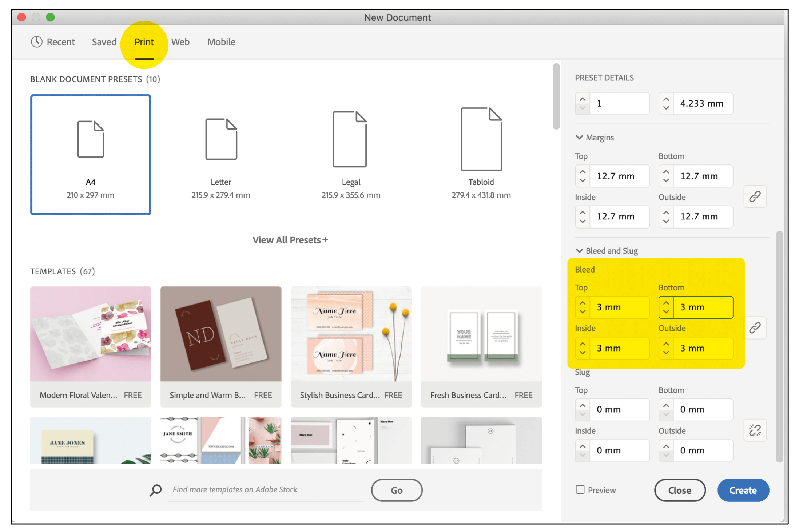Click the magnifier search icon

click(155, 490)
